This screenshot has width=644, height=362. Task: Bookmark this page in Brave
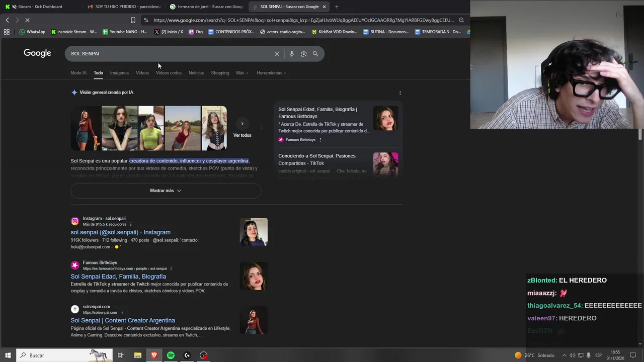[133, 20]
